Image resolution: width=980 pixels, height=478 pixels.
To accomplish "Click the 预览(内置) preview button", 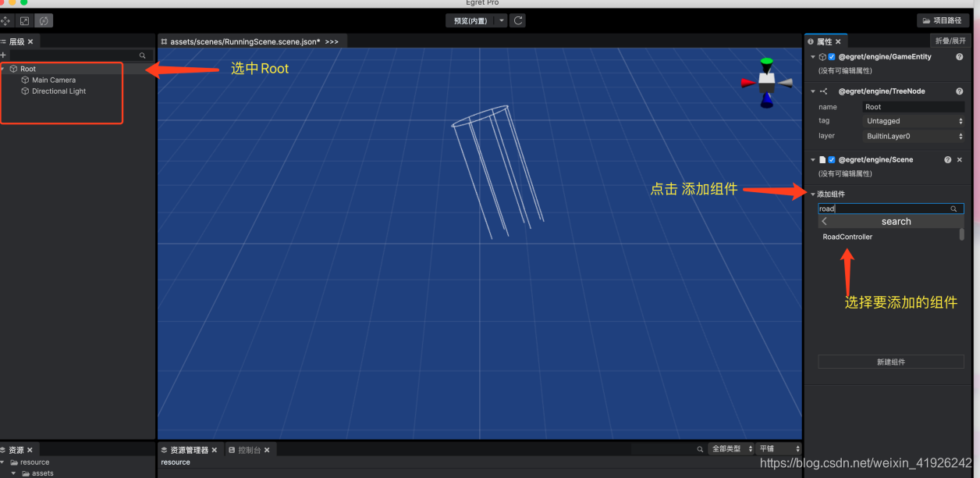I will tap(470, 21).
